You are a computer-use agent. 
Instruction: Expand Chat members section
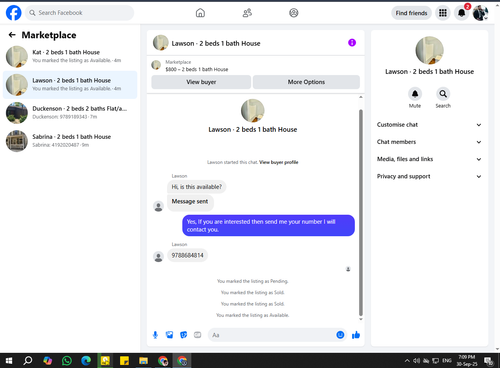click(429, 142)
